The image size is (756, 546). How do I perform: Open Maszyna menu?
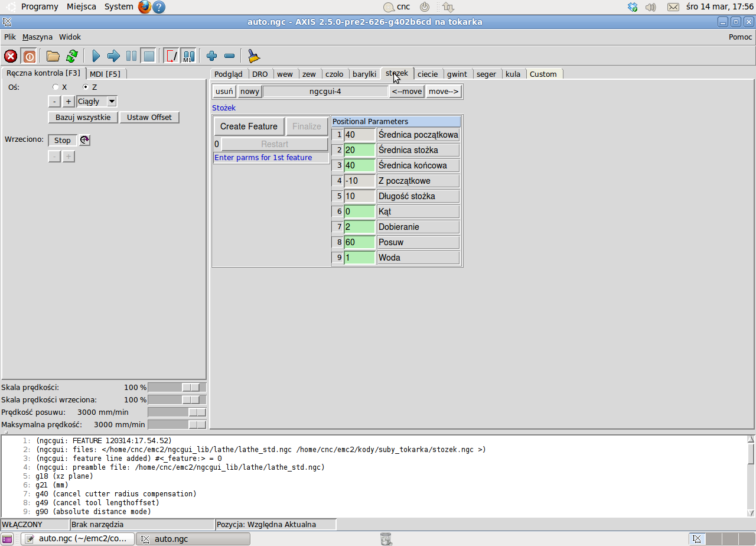[x=37, y=37]
